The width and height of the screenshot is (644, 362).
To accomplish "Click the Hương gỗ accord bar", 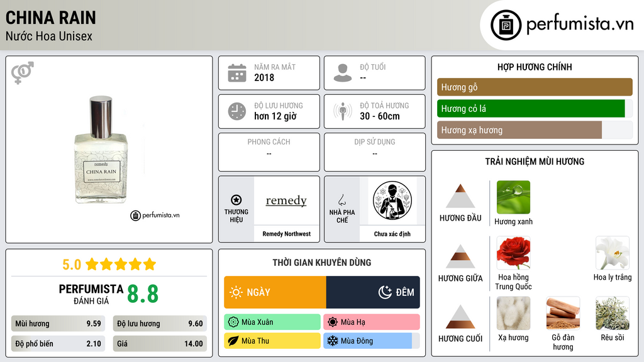I will click(x=535, y=87).
